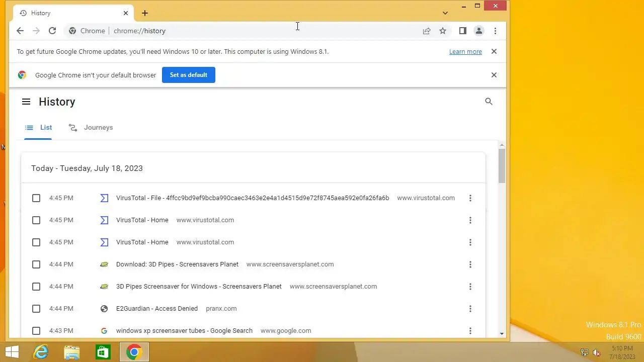Open 3D Pipes Screensaver for Windows entry
The image size is (644, 362).
[199, 287]
